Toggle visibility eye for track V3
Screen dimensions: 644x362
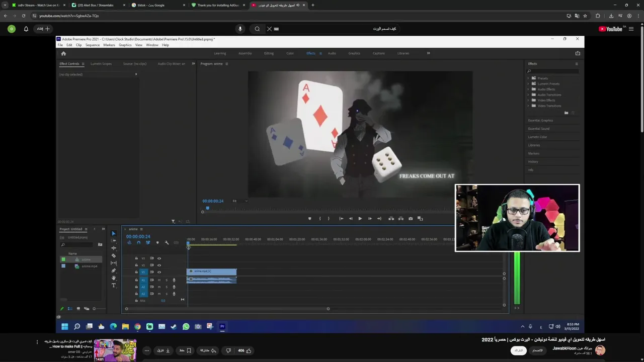point(159,258)
